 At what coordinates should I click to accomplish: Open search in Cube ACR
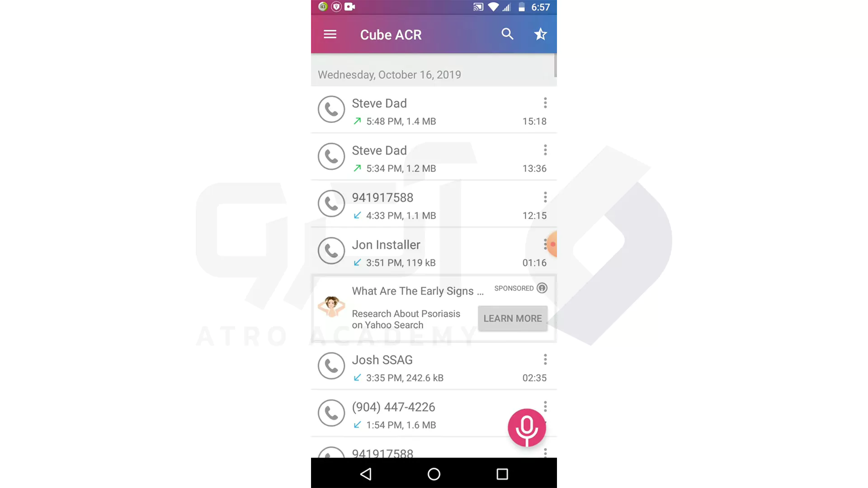tap(507, 34)
